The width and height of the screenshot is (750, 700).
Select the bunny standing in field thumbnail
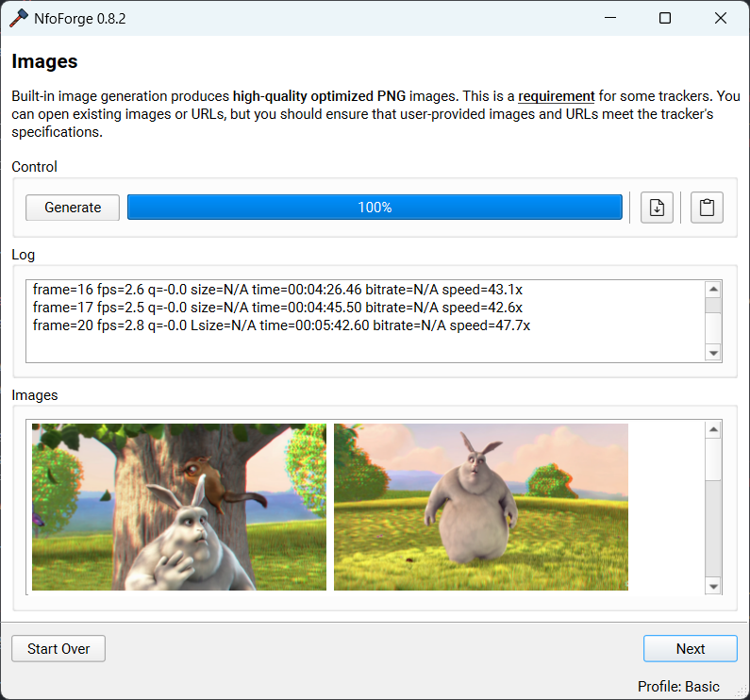pos(481,507)
